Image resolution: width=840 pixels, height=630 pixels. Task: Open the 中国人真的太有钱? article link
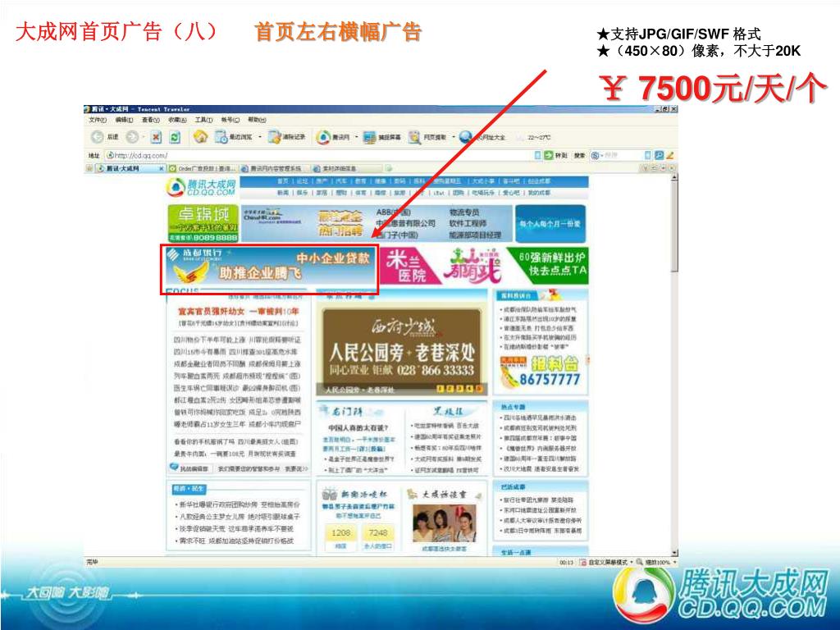click(x=358, y=427)
